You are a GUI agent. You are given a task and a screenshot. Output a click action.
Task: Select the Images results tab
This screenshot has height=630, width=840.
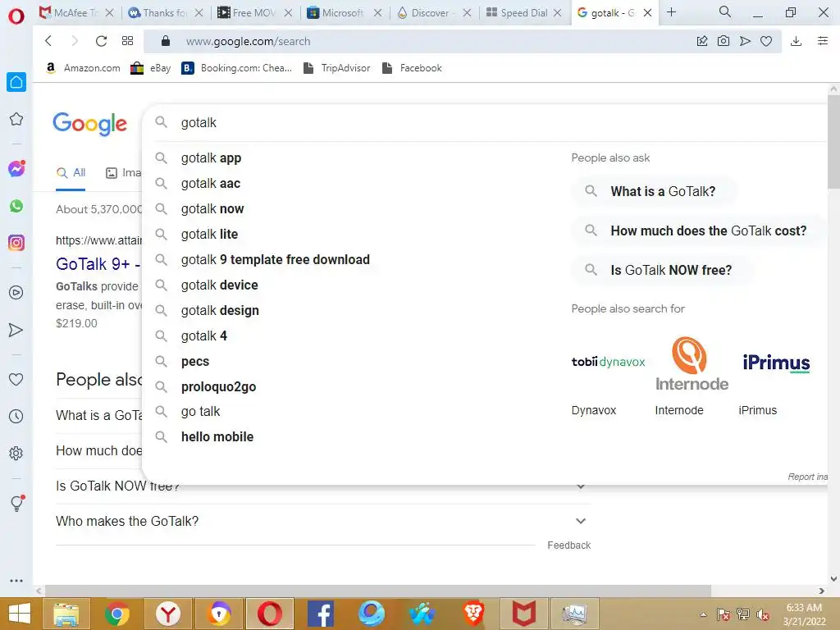[x=124, y=173]
